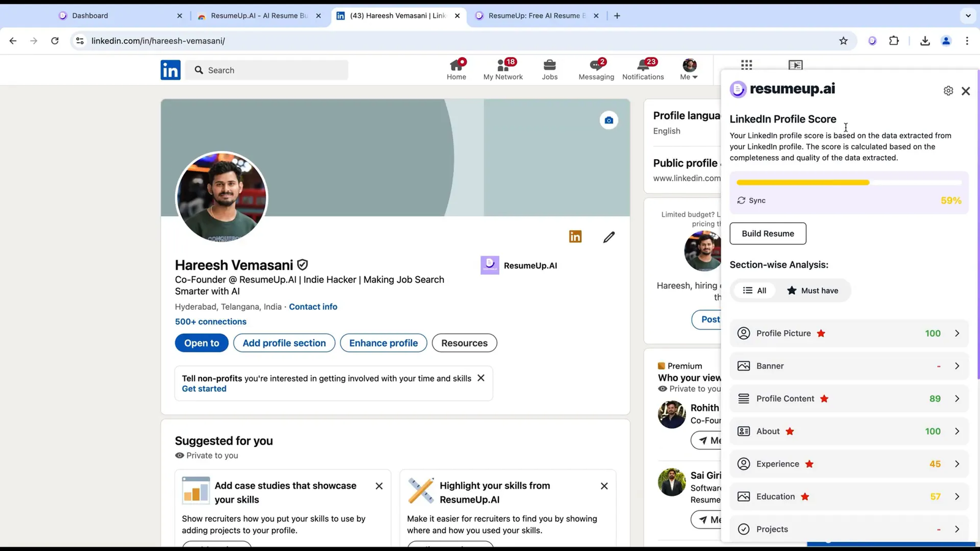Open the For Business grid icon
The height and width of the screenshot is (551, 980).
point(746,64)
